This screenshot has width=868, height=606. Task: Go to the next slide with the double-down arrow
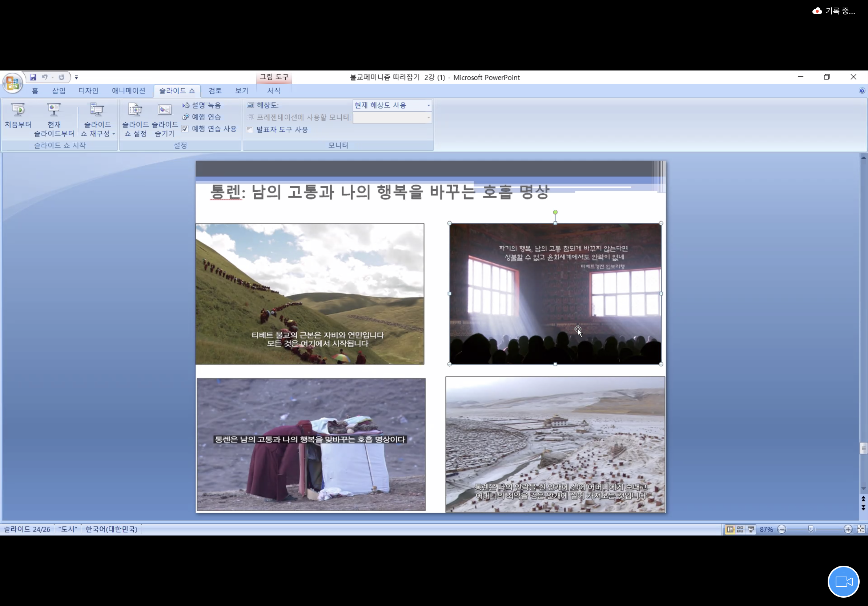tap(863, 508)
